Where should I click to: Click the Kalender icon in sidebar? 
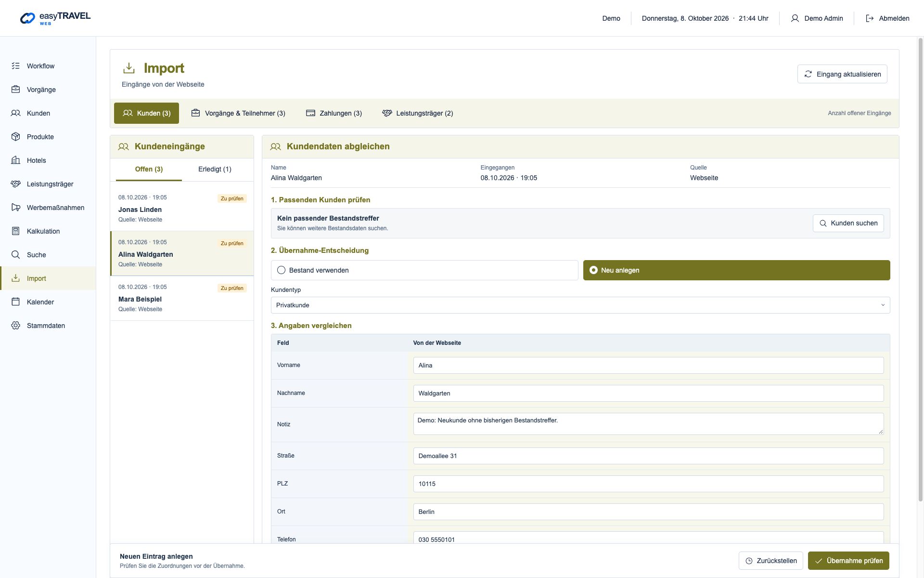click(x=16, y=302)
